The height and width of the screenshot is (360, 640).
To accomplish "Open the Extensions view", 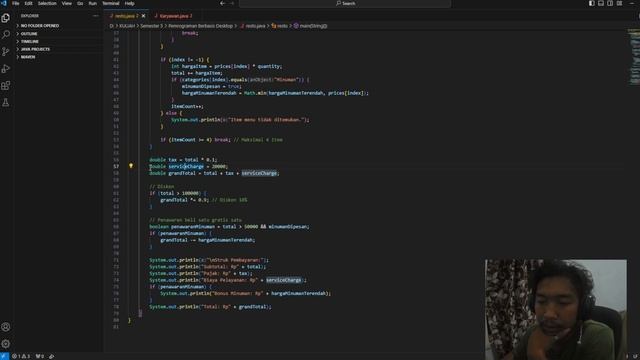I will tap(6, 85).
